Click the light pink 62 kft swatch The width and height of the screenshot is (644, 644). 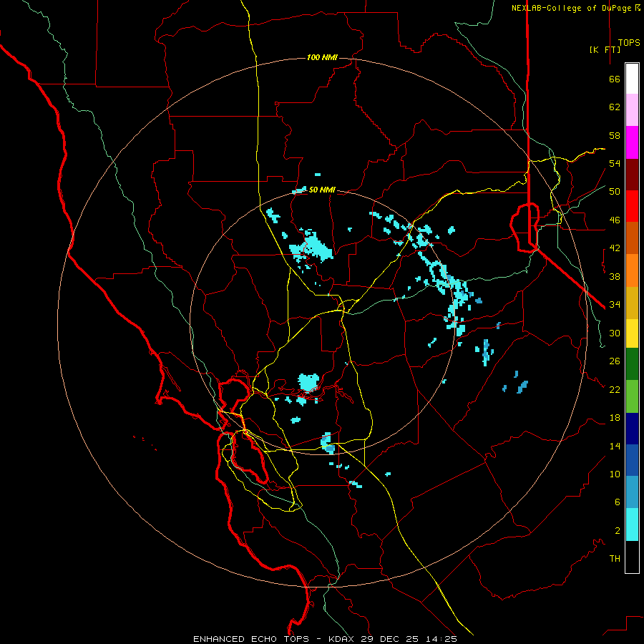[x=632, y=109]
